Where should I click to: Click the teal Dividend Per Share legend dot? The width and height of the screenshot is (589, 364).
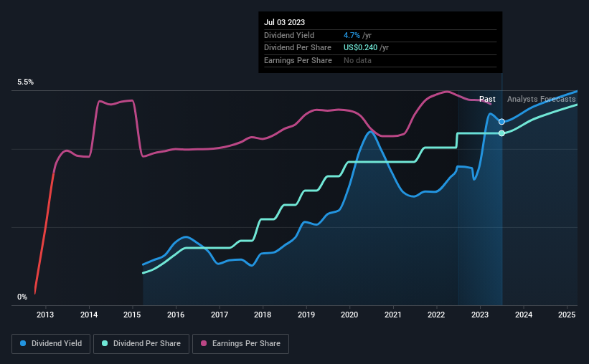(105, 343)
